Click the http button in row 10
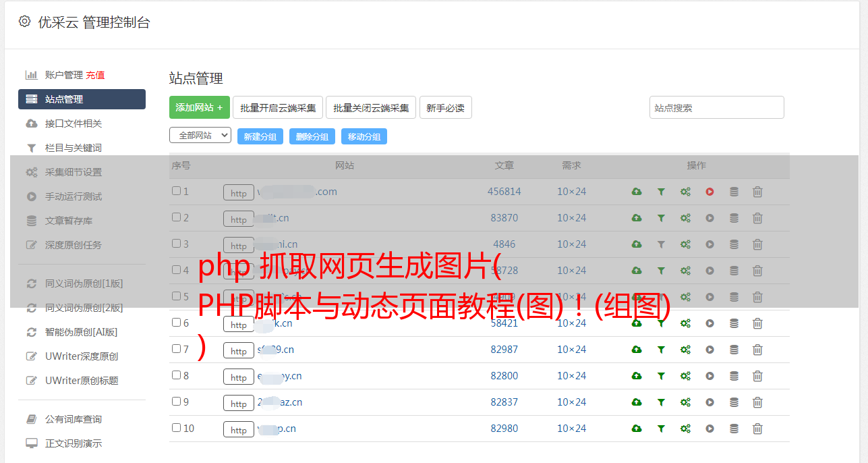 click(x=239, y=430)
